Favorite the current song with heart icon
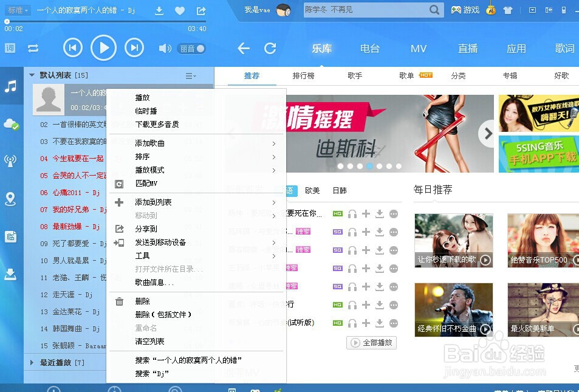Viewport: 579px width, 392px height. point(180,11)
